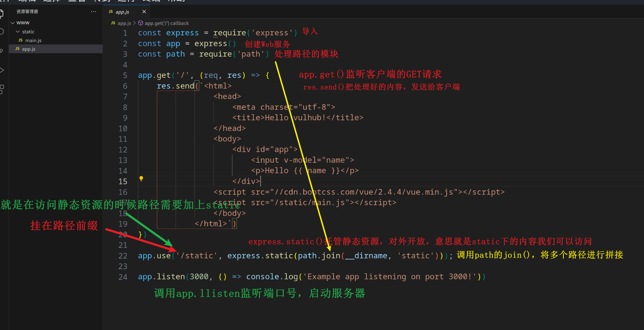
Task: Click the 'express()' call on line 2
Action: pyautogui.click(x=215, y=44)
